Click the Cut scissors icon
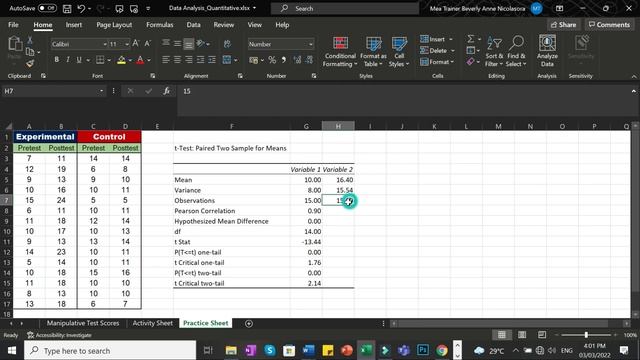The image size is (640, 360). pyautogui.click(x=30, y=40)
